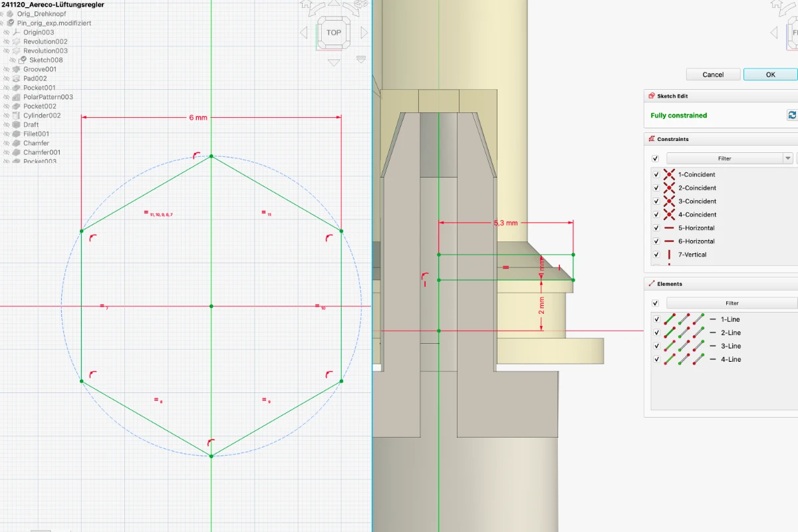Toggle the Elements filter checkbox

tap(656, 303)
